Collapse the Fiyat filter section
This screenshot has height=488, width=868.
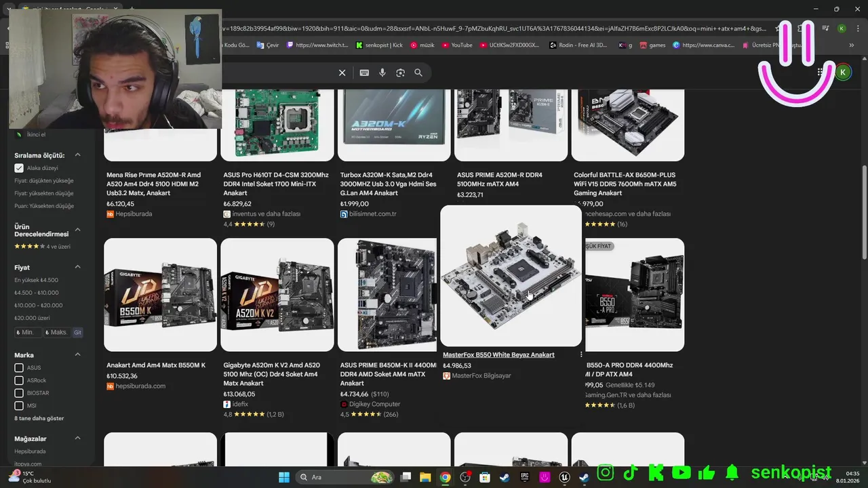(77, 267)
